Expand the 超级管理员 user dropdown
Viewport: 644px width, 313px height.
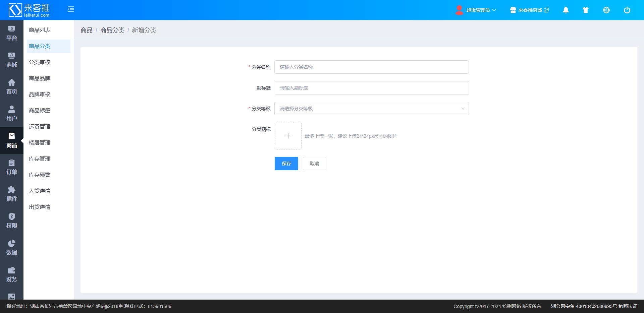476,10
